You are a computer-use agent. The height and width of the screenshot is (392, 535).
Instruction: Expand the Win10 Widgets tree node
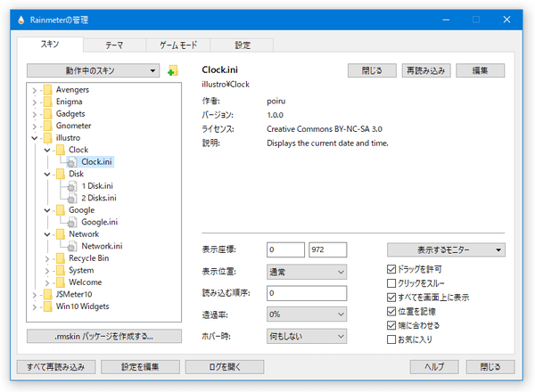click(34, 307)
